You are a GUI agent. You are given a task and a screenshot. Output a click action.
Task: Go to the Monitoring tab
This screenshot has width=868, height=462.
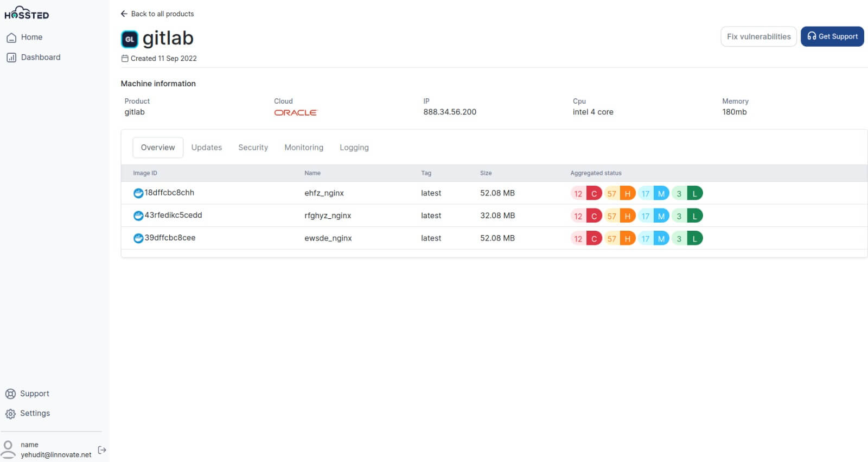(304, 148)
